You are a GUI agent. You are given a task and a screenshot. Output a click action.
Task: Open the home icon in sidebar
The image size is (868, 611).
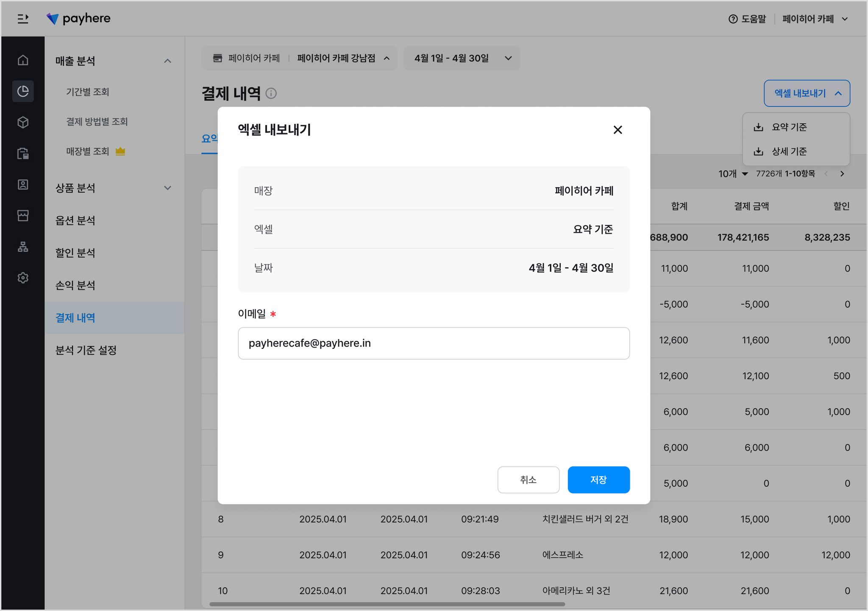pos(23,60)
